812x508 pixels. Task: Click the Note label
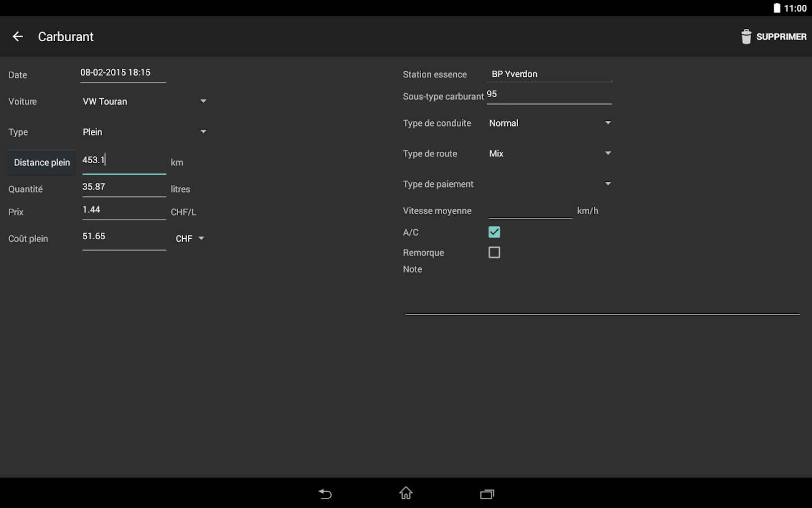(412, 269)
